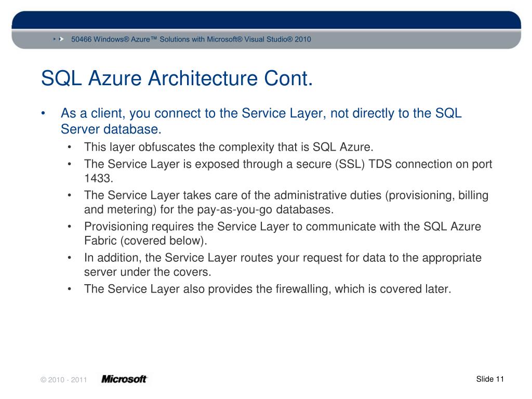Click the port number 1433 text
Screen dimensions: 532x399
(98, 179)
